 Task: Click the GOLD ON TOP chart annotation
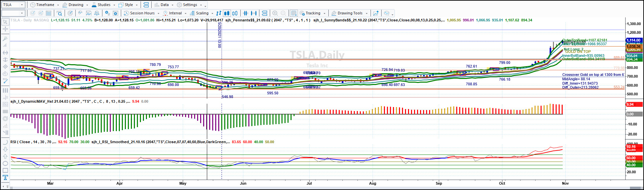(x=578, y=52)
